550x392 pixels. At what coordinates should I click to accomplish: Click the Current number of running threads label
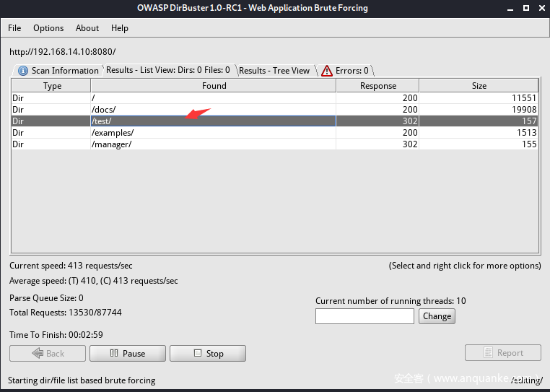390,301
